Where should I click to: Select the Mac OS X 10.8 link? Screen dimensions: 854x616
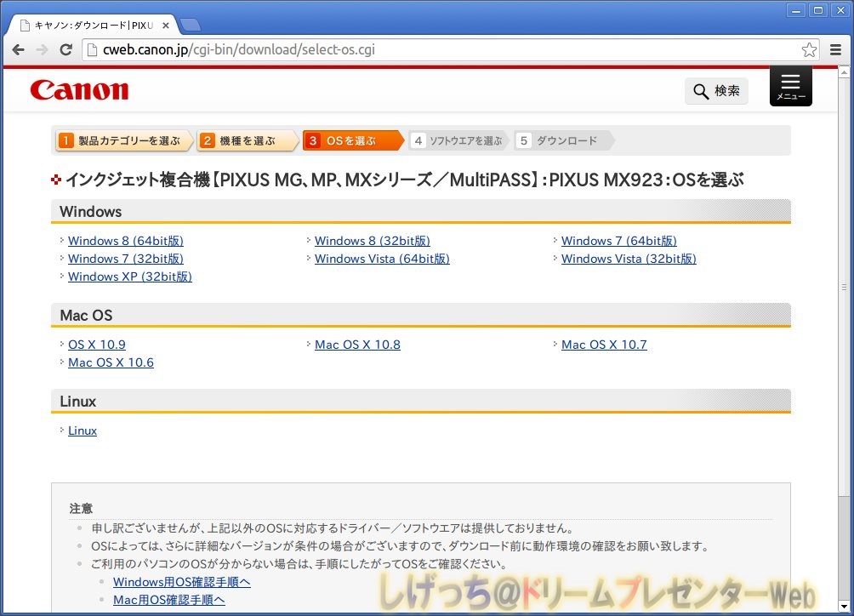[358, 345]
